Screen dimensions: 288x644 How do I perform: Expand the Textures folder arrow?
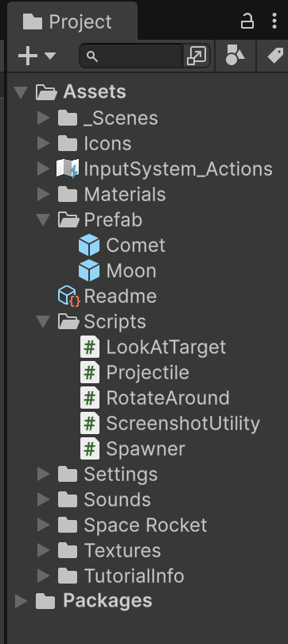pyautogui.click(x=43, y=551)
